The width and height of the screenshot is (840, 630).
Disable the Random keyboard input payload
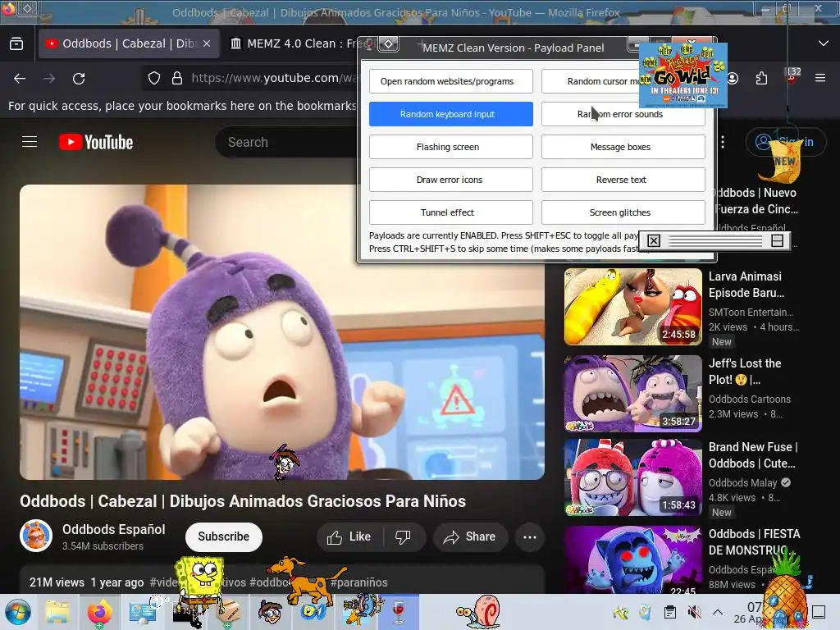(450, 114)
